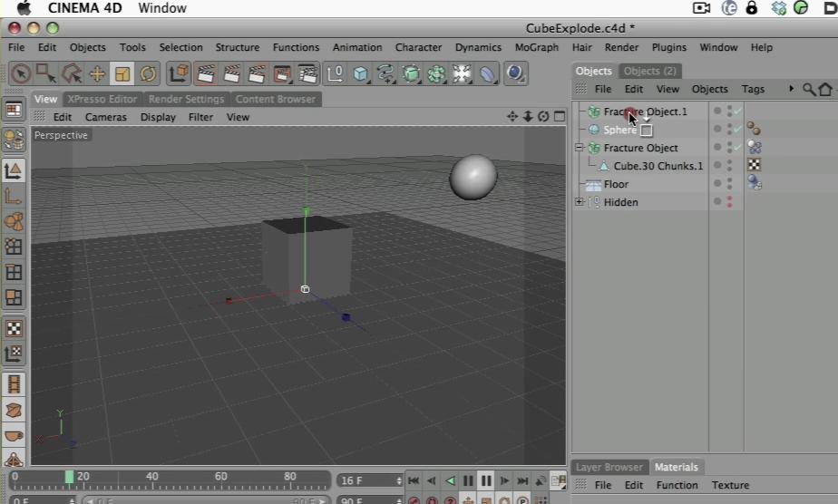Toggle visibility dots for Floor
Viewport: 838px width, 504px height.
tap(729, 184)
